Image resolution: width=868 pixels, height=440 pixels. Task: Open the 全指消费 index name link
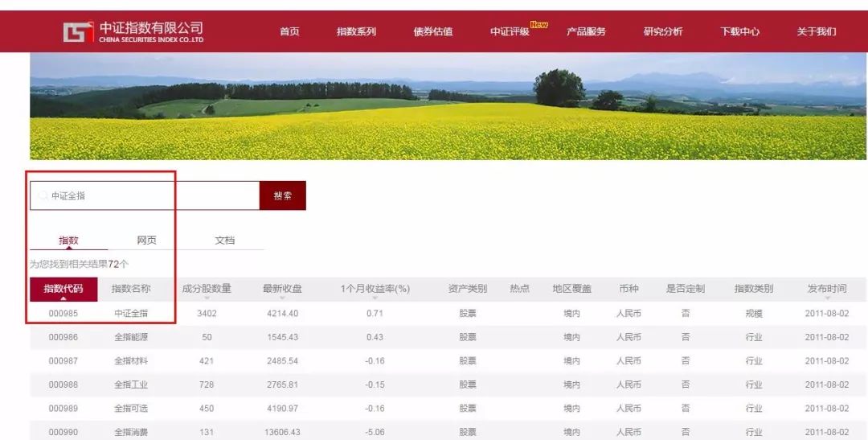[x=131, y=432]
